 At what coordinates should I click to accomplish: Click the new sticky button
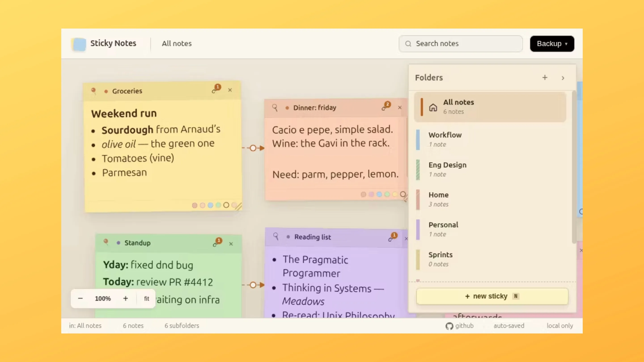(x=492, y=296)
